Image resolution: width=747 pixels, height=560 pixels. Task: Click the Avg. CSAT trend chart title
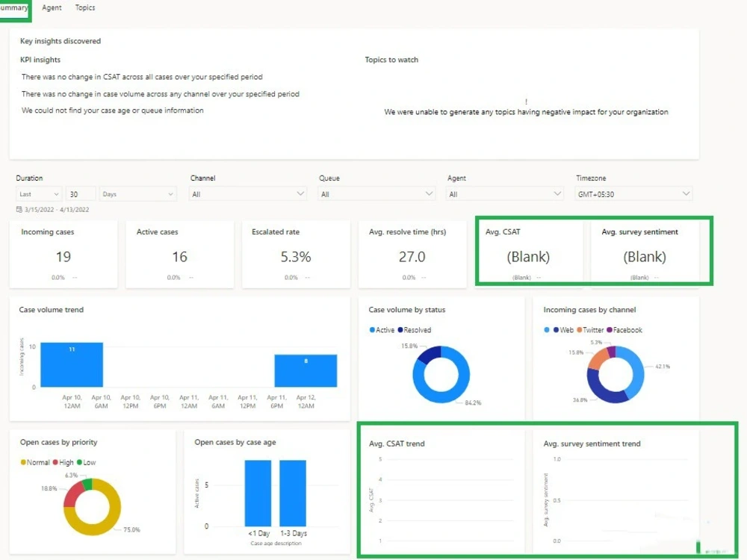pos(397,444)
